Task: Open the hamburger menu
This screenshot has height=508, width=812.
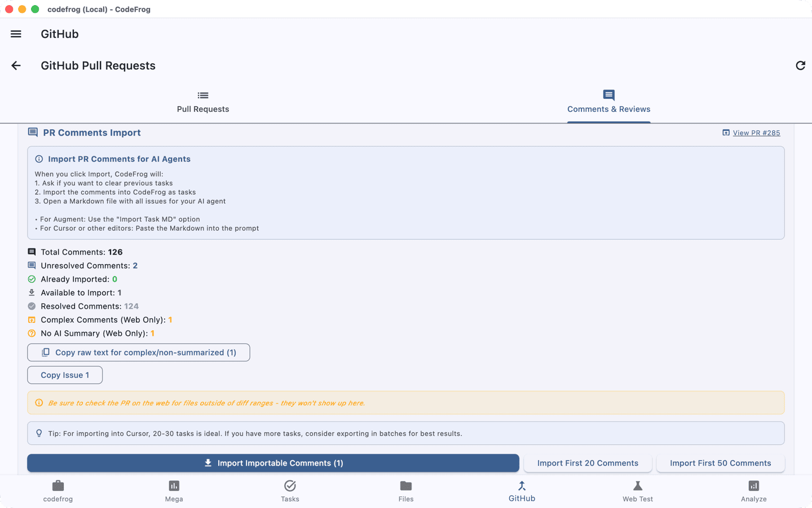Action: [x=15, y=34]
